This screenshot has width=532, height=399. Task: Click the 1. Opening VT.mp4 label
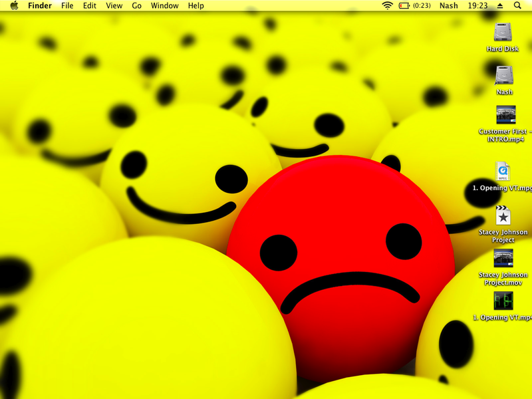click(x=503, y=318)
